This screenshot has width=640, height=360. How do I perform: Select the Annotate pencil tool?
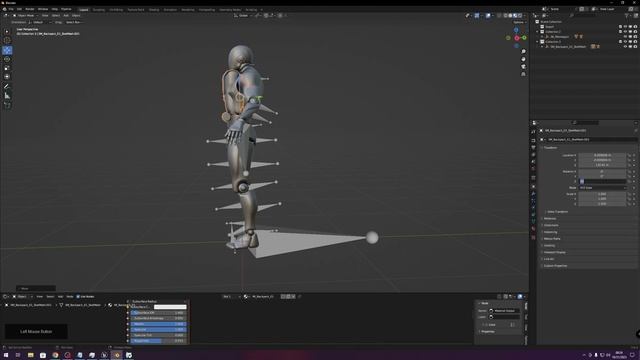coord(7,87)
